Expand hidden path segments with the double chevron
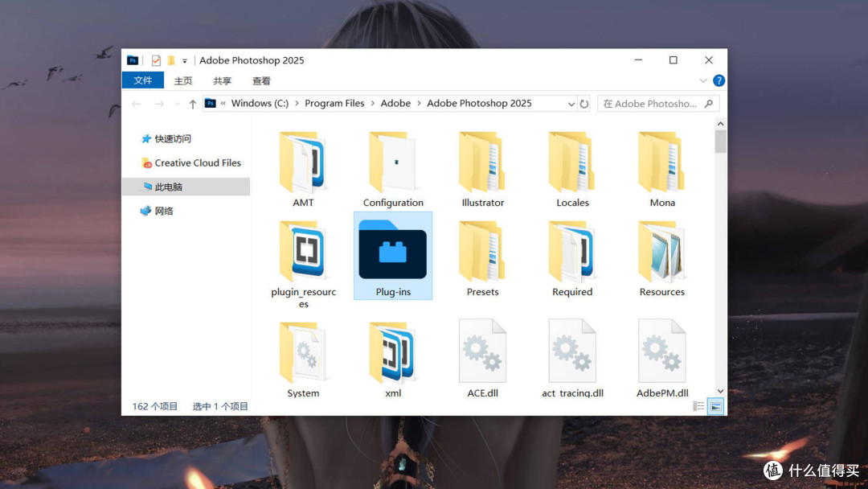The width and height of the screenshot is (868, 489). click(x=223, y=103)
